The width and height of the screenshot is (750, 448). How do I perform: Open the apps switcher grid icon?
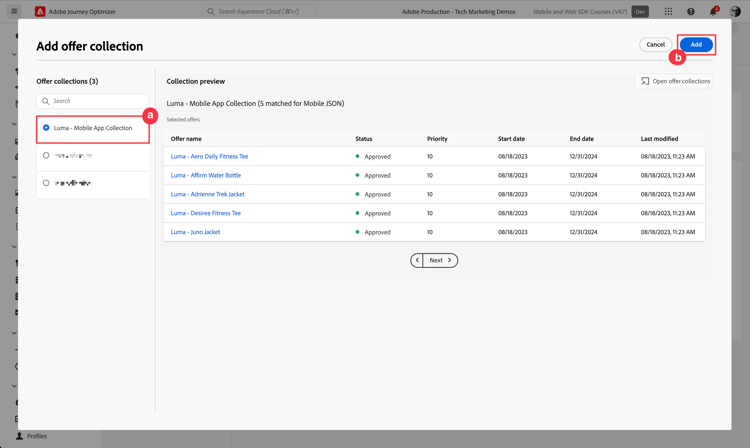[x=668, y=11]
